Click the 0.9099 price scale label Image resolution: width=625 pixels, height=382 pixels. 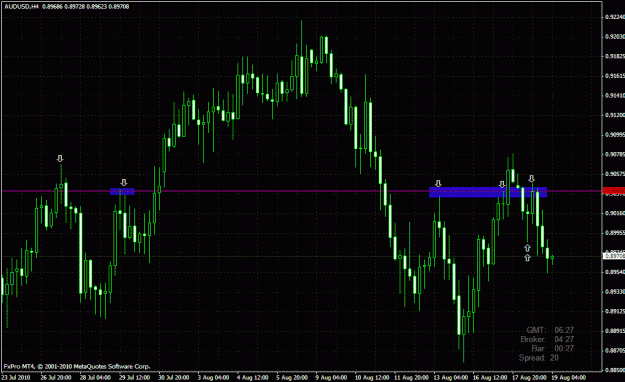click(614, 134)
